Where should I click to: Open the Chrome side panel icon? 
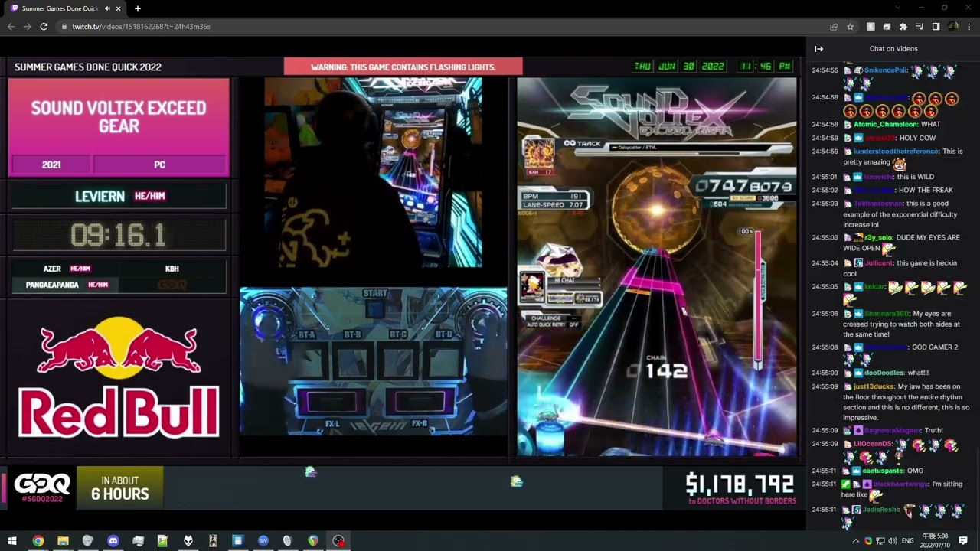tap(936, 27)
